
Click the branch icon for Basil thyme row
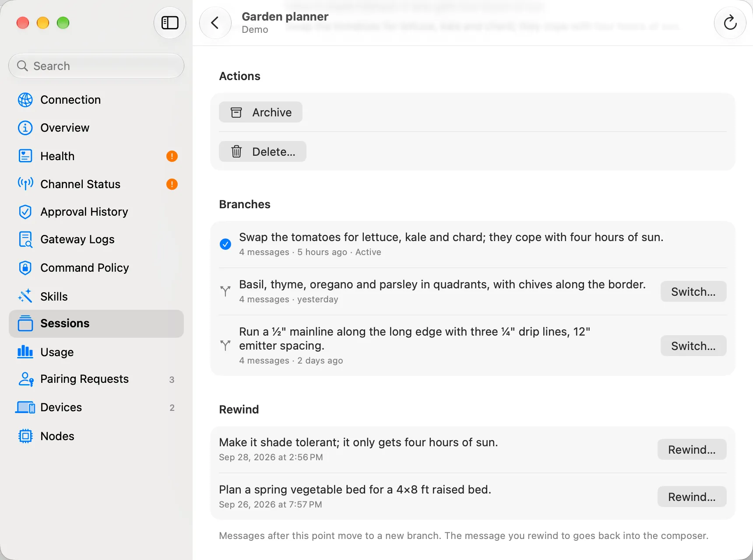point(225,291)
